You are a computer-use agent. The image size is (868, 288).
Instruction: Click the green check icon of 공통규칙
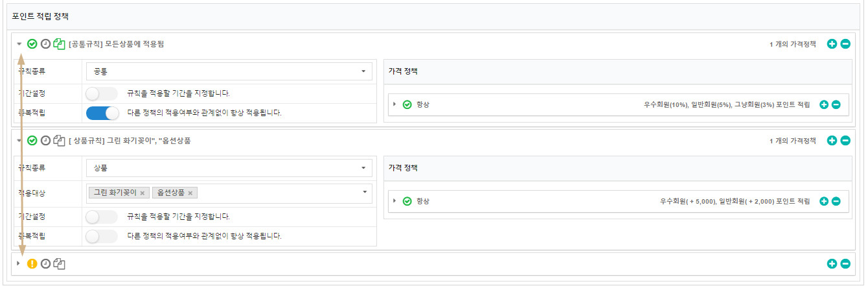(32, 44)
